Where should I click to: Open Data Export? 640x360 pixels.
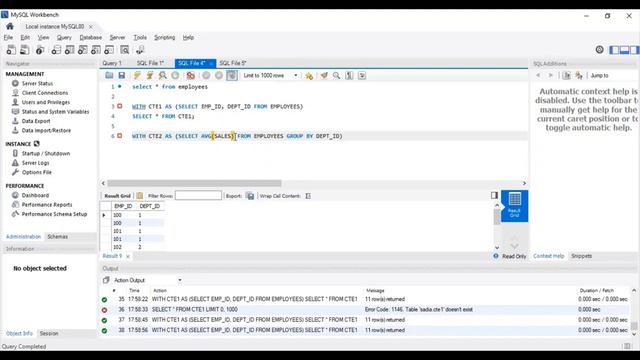coord(36,121)
